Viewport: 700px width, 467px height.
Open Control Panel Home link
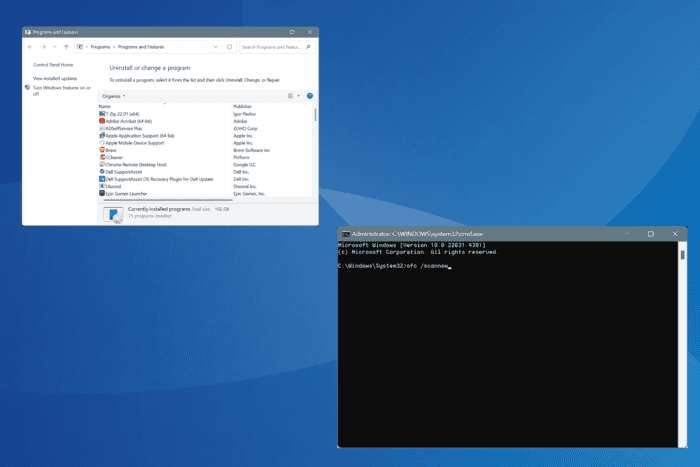point(53,65)
